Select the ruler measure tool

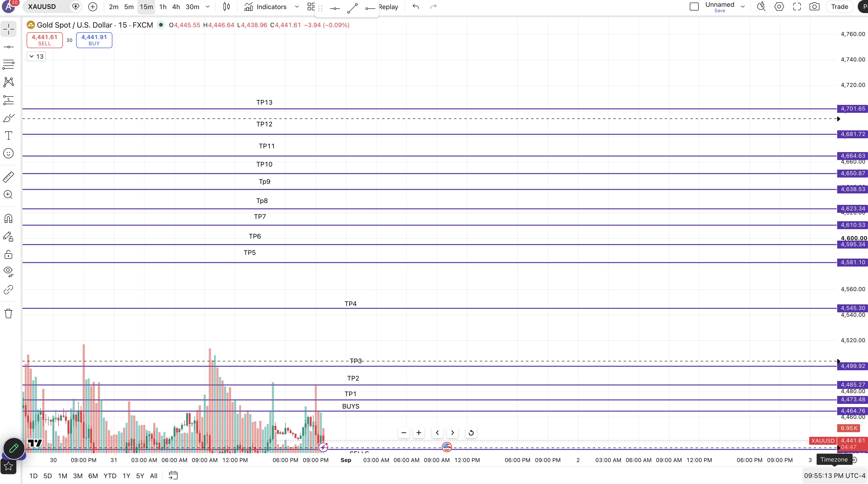[8, 177]
